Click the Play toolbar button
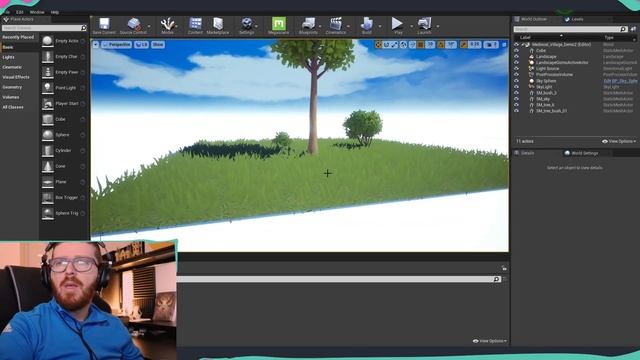 pos(397,24)
